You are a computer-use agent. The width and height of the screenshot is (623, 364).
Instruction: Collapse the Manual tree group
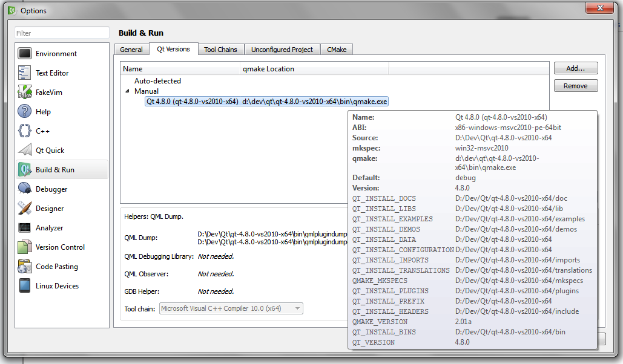click(127, 91)
